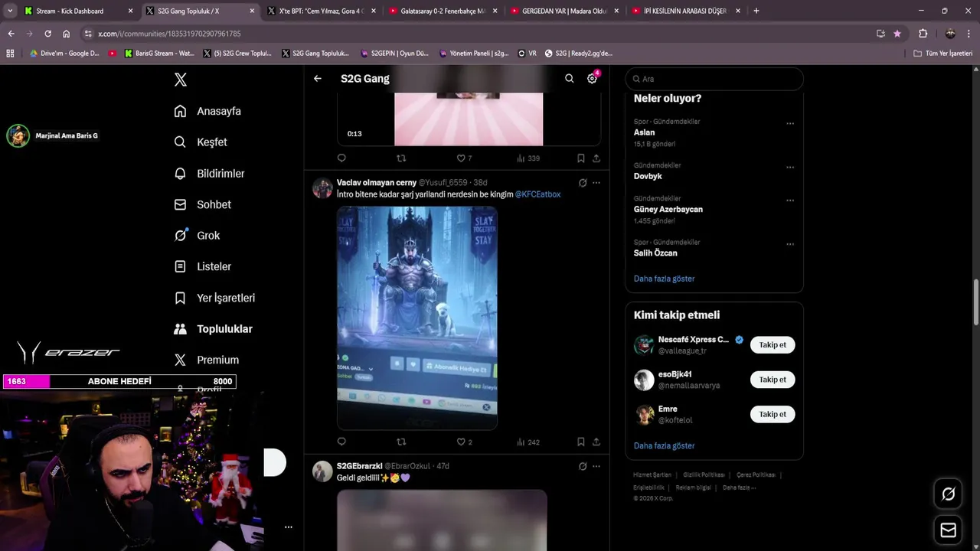Share the video post

596,158
